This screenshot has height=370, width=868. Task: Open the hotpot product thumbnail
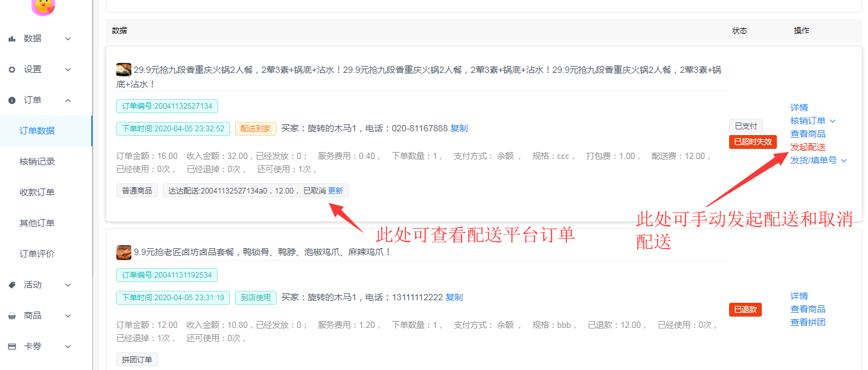(124, 70)
